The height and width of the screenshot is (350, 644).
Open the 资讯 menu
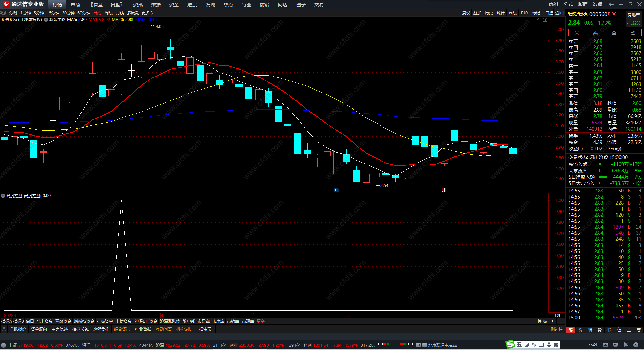[138, 5]
